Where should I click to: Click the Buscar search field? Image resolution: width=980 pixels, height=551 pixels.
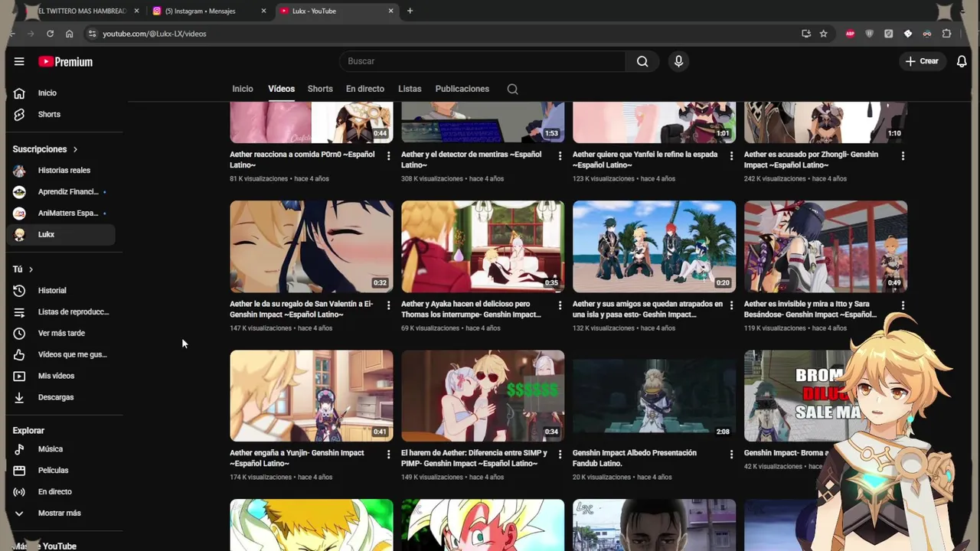pos(482,61)
